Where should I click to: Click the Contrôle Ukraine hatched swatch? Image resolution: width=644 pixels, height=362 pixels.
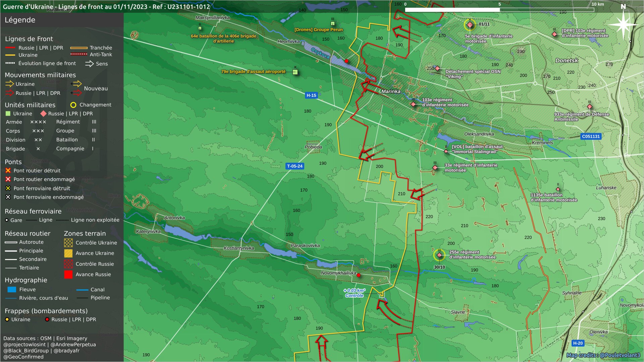pos(68,243)
